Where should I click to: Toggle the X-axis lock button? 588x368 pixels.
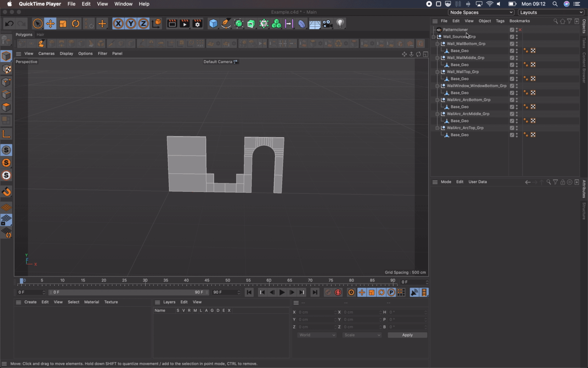pos(119,23)
